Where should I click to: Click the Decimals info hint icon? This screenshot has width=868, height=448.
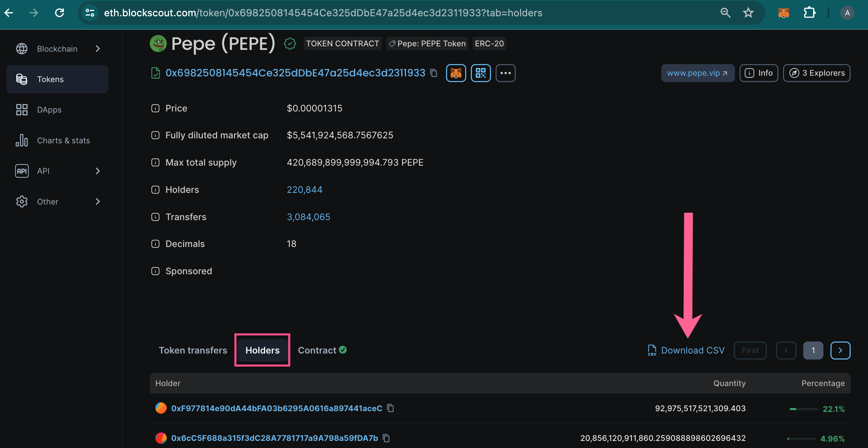(155, 244)
